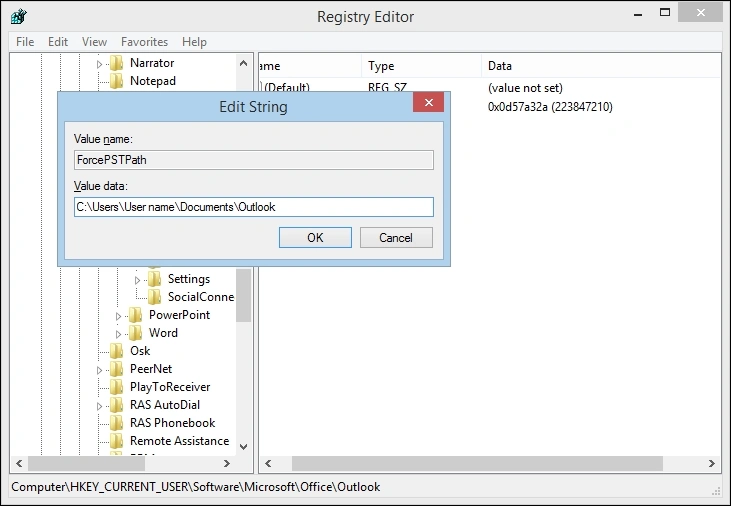
Task: Expand the Settings tree node
Action: point(137,280)
